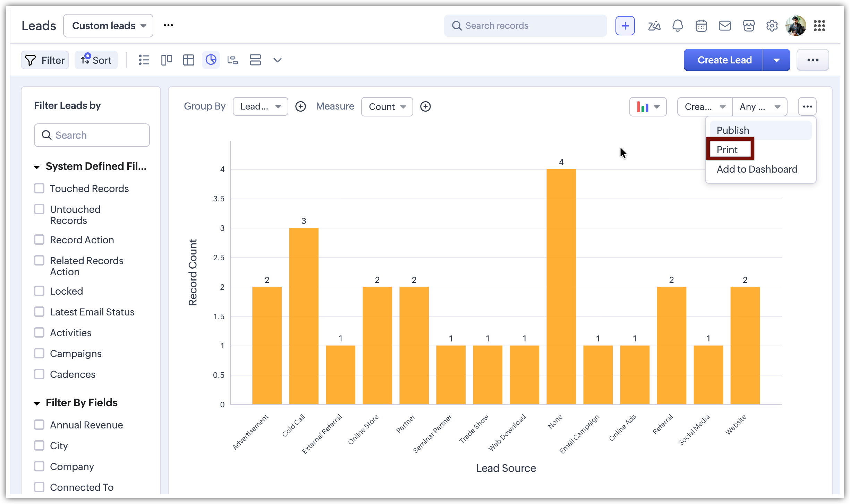Click the Search records field
The image size is (850, 504).
coord(526,26)
